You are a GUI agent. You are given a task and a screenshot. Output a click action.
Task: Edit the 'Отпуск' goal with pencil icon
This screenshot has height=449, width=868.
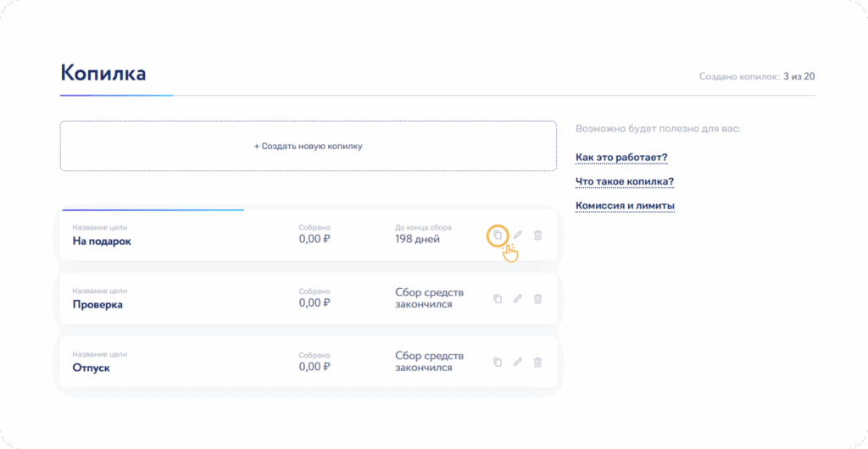pos(517,362)
